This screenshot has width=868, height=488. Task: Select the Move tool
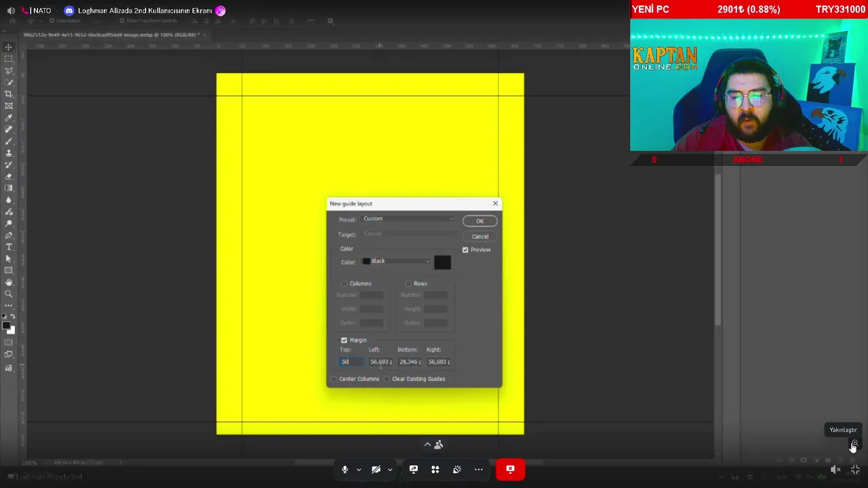click(x=9, y=47)
